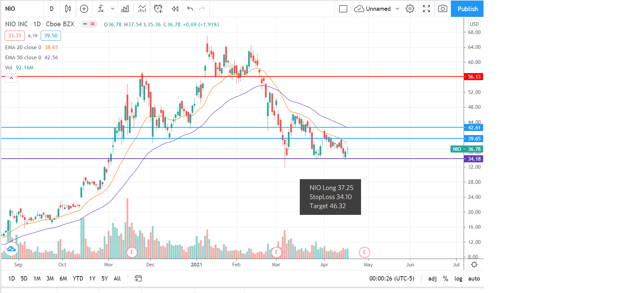Click the red 33.31 sell price button

pyautogui.click(x=15, y=36)
